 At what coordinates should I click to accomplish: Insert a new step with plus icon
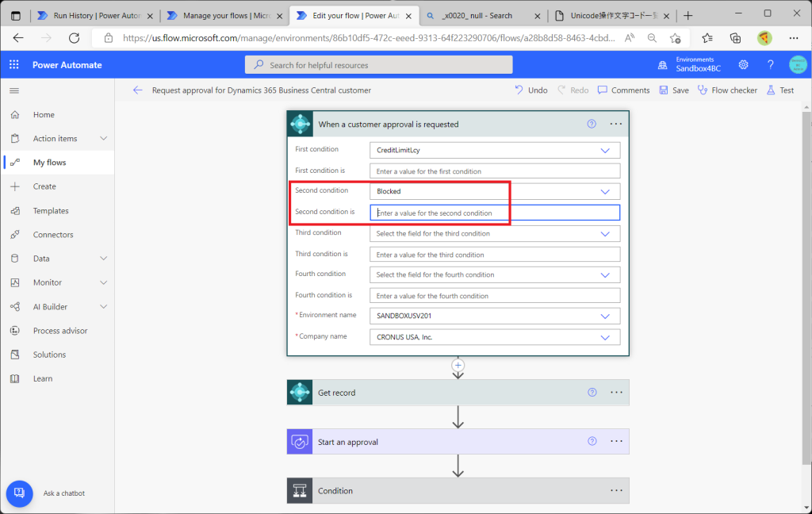[x=458, y=365]
